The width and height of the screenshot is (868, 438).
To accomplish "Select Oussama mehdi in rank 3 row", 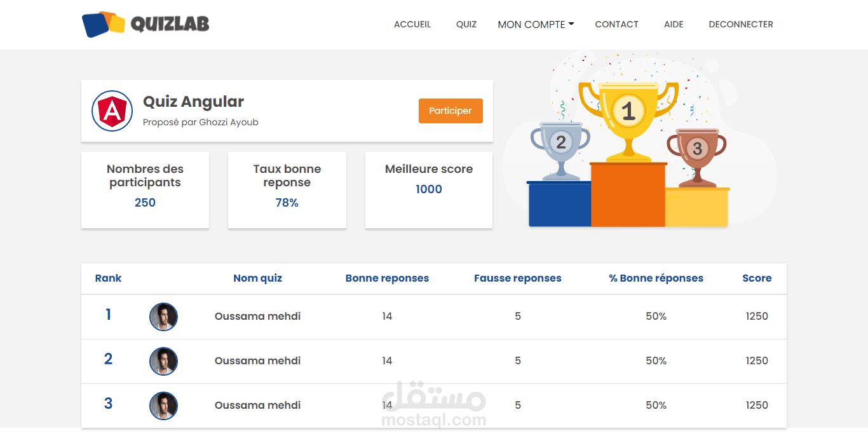I will [x=257, y=405].
